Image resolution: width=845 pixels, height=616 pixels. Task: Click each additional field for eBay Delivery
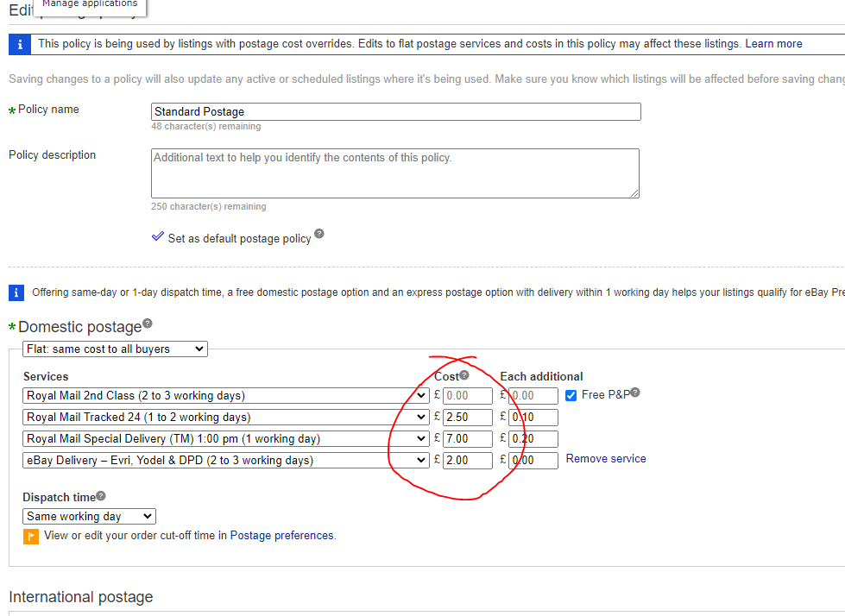coord(533,461)
